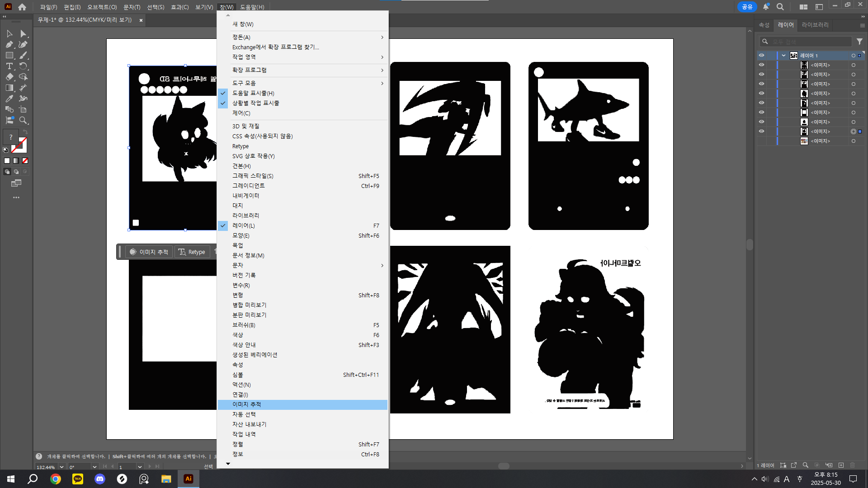Open the Layers panel hamburger menu

point(862,26)
